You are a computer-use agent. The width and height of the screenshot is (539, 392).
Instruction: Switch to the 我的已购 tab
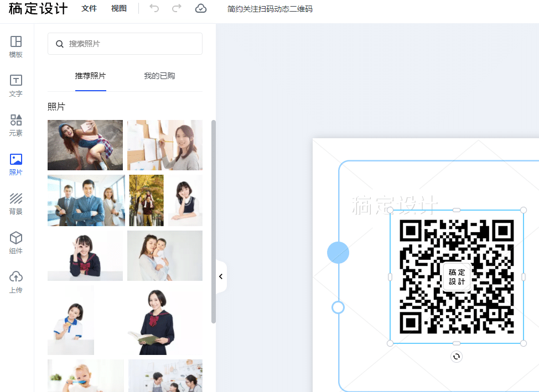[159, 76]
